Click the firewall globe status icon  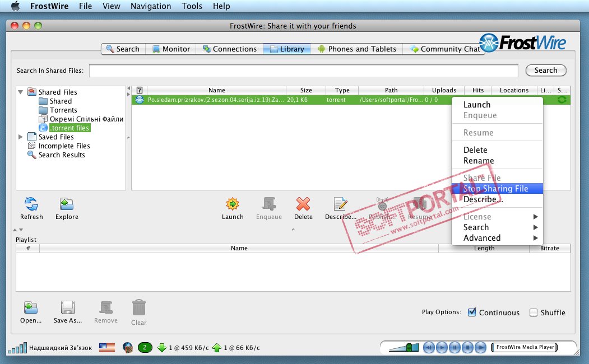pyautogui.click(x=128, y=348)
